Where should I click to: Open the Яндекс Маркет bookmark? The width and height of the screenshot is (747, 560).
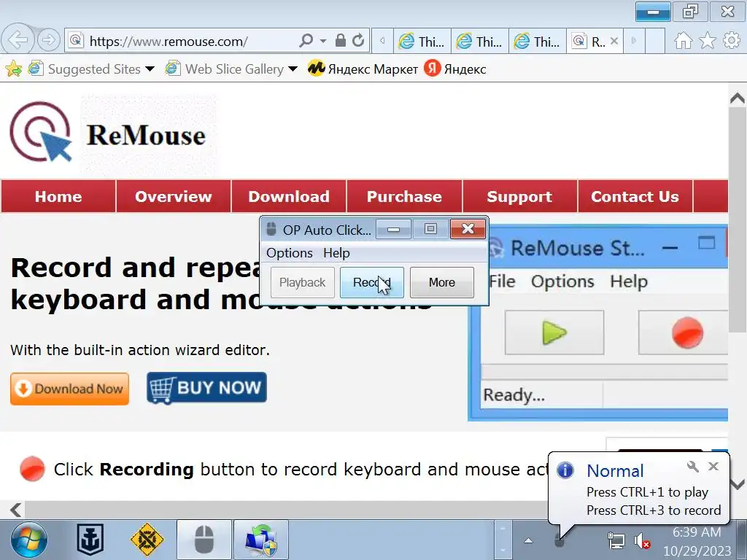click(363, 69)
